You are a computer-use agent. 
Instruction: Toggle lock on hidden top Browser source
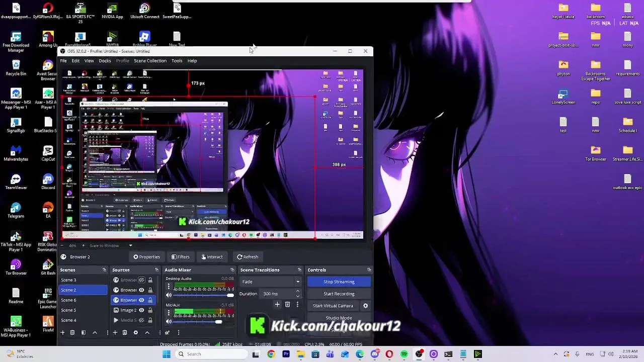point(150,280)
